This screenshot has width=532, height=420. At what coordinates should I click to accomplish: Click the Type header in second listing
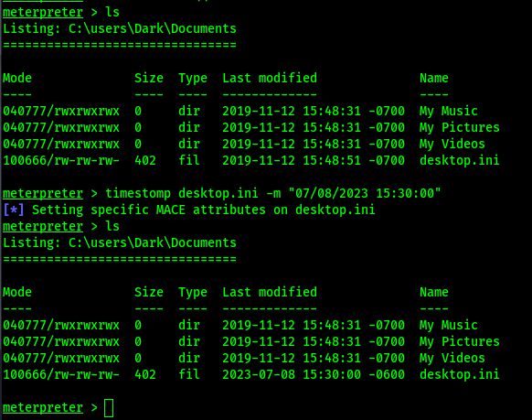pyautogui.click(x=193, y=292)
